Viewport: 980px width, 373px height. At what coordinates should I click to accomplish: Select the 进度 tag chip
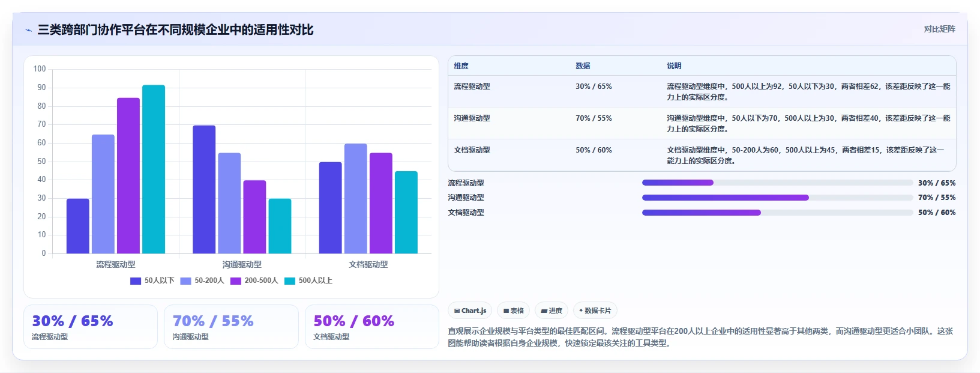552,311
